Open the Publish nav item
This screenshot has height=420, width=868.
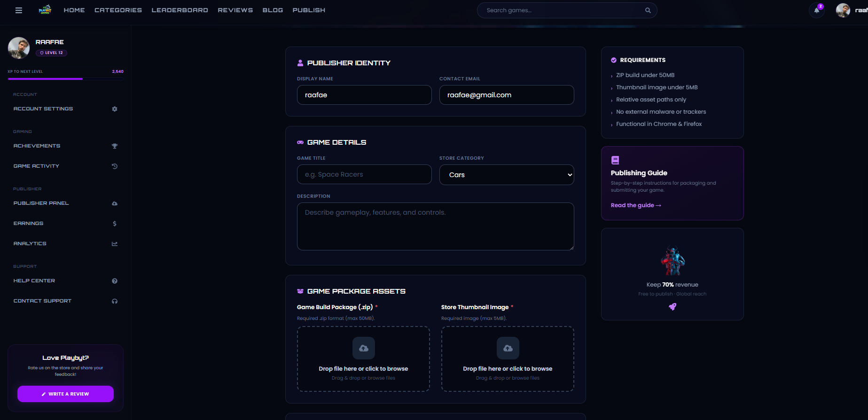pos(309,10)
